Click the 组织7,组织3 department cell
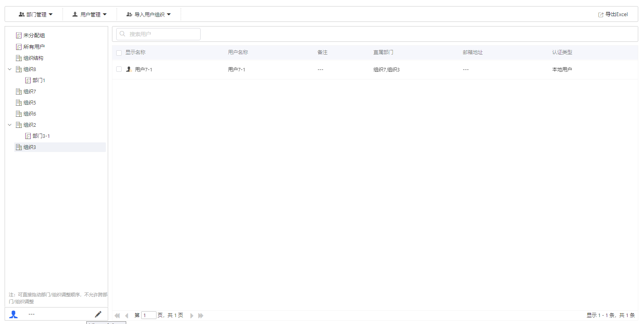 tap(386, 69)
